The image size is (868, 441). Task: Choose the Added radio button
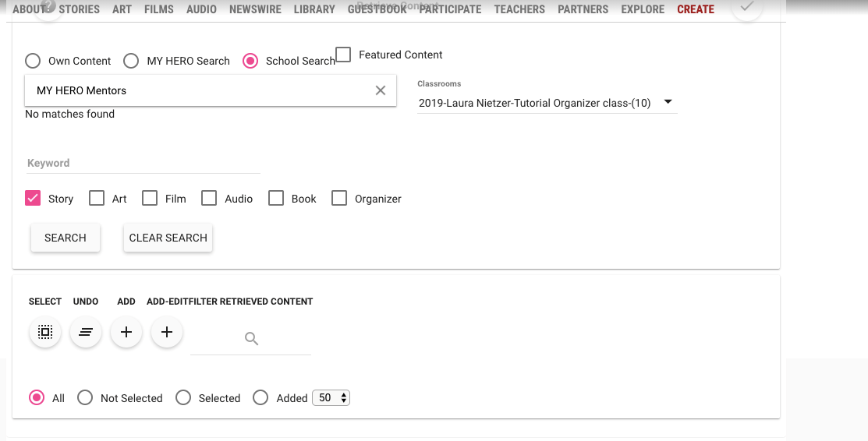pyautogui.click(x=260, y=398)
